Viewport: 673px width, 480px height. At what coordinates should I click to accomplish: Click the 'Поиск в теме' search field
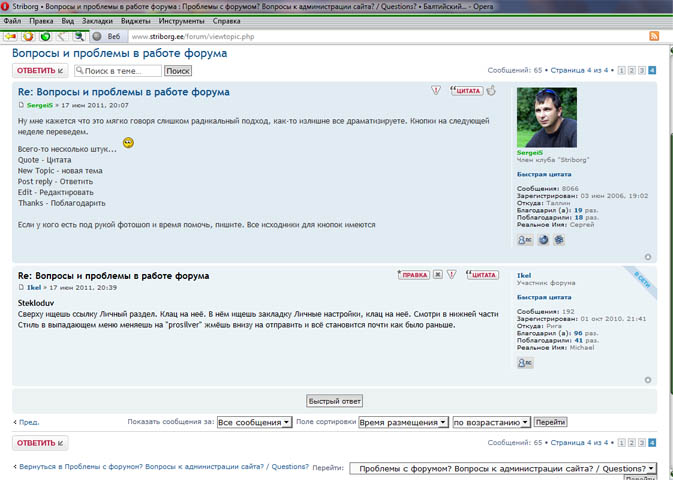[121, 71]
